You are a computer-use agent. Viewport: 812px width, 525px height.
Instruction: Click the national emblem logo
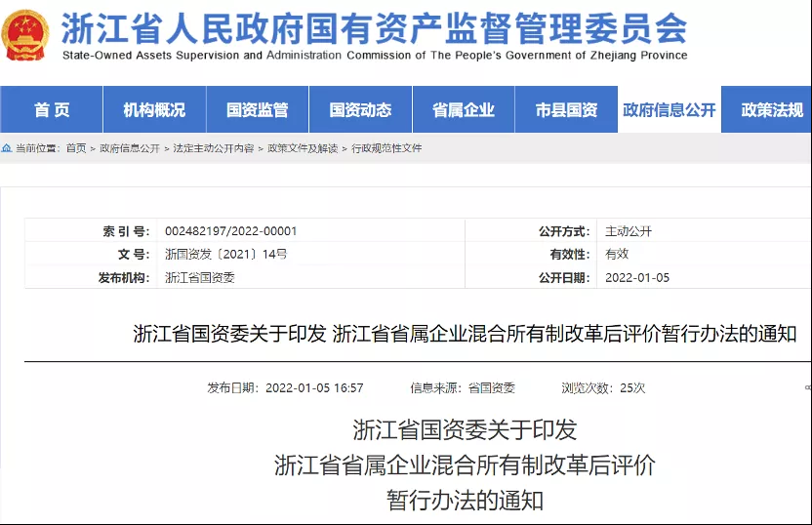pos(25,36)
